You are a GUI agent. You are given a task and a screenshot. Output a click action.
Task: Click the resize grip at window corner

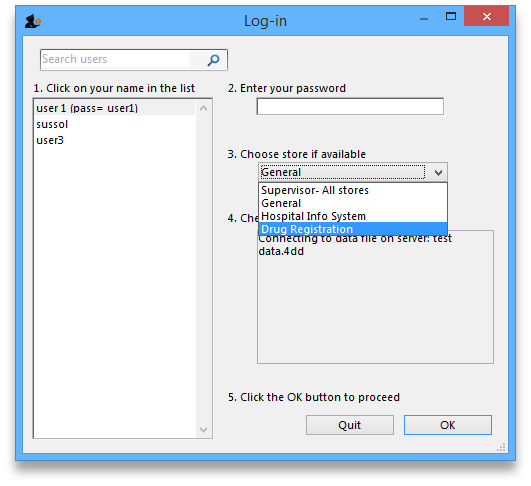point(502,447)
